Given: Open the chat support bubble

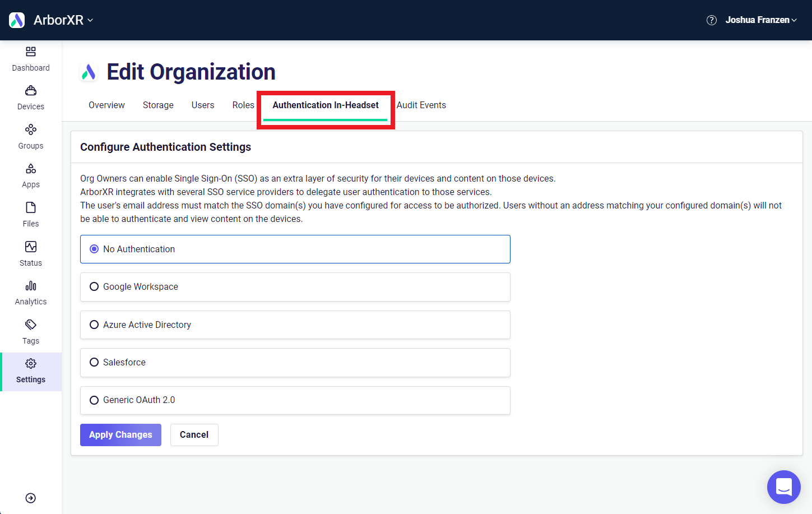Looking at the screenshot, I should coord(784,487).
